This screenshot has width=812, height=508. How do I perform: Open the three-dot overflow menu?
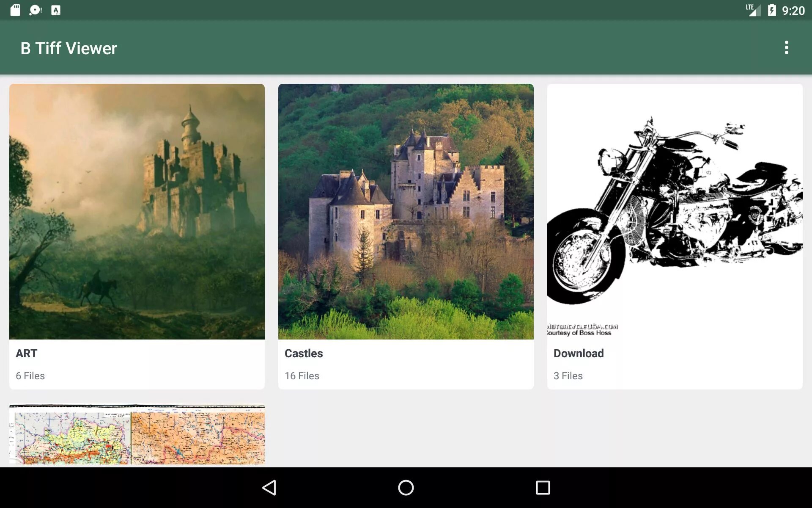[x=786, y=47]
